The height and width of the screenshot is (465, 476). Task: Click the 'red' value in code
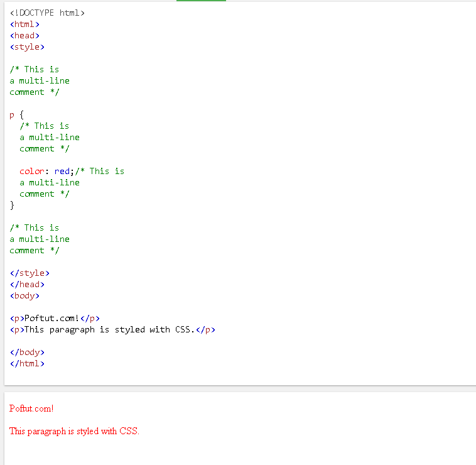[62, 172]
